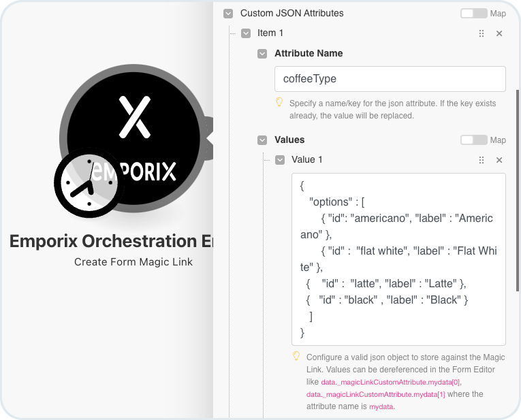Click the 'Value 1' label
The image size is (521, 420).
[307, 160]
